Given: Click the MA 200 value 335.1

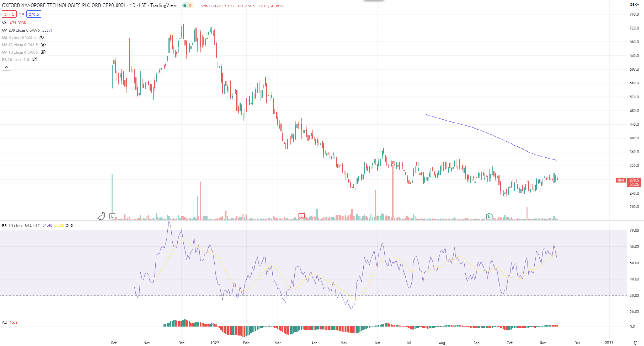Looking at the screenshot, I should pyautogui.click(x=47, y=30).
